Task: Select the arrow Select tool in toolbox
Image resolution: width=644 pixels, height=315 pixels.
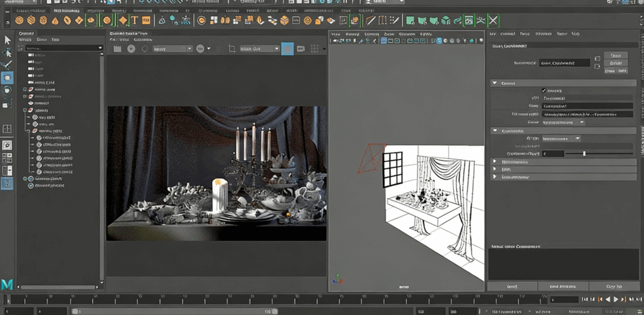Action: point(8,40)
